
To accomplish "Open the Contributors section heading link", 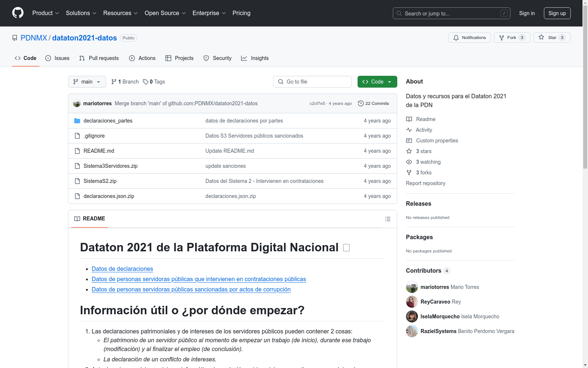I will click(428, 271).
